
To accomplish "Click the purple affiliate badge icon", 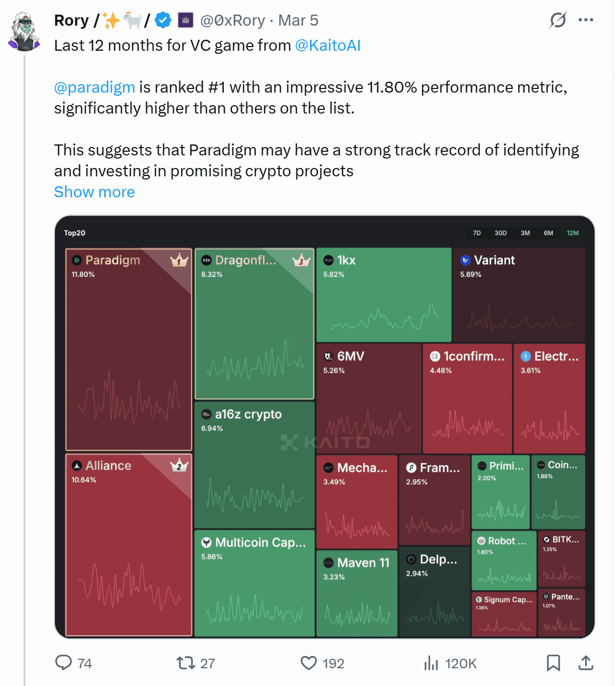I will [186, 20].
